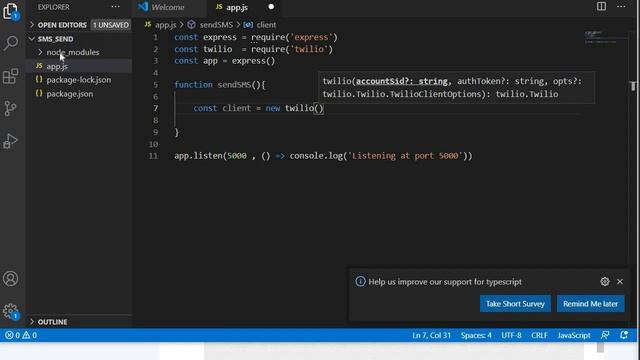
Task: Open Explorer panel more actions ellipsis
Action: [x=116, y=7]
